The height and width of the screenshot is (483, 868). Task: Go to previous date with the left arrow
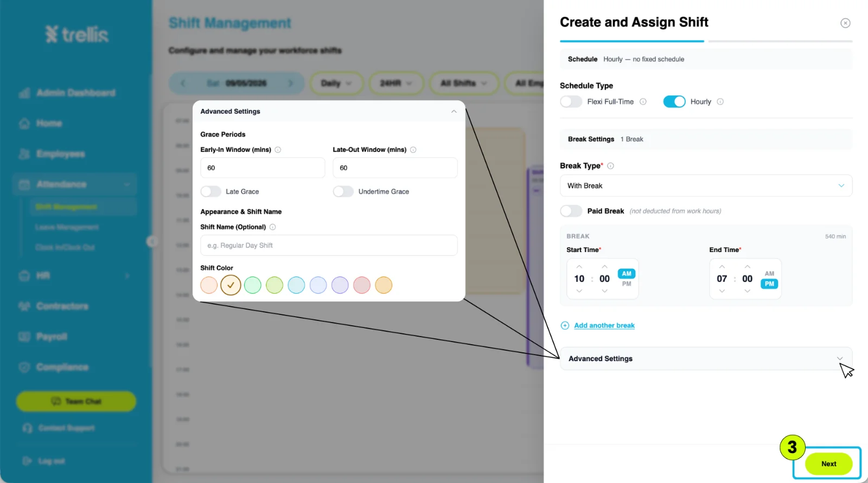(183, 83)
